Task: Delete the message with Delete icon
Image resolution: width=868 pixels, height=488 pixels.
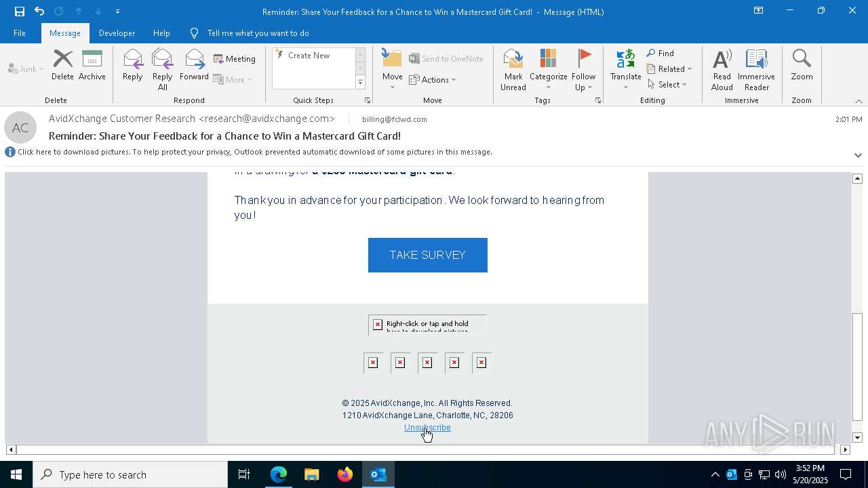Action: click(62, 66)
